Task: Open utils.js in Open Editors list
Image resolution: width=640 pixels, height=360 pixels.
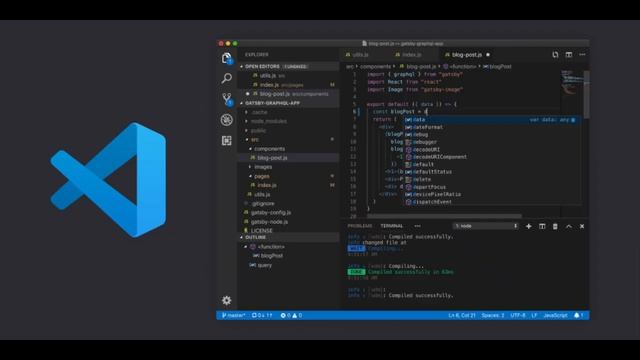Action: click(x=288, y=76)
